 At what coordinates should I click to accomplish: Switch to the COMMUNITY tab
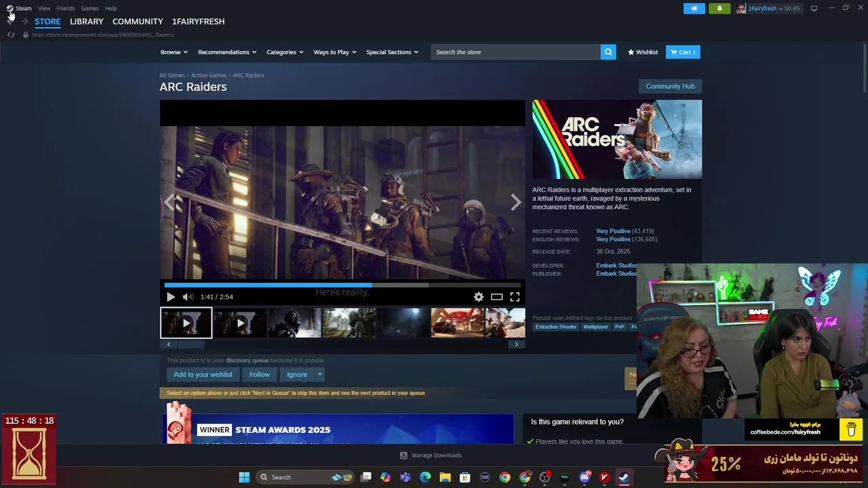pyautogui.click(x=138, y=22)
